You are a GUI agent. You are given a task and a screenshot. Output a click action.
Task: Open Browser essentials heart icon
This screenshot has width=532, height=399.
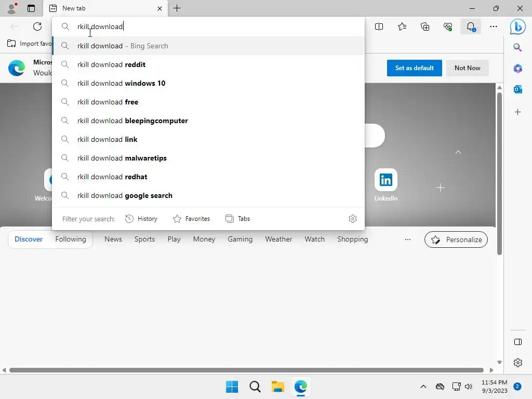448,26
